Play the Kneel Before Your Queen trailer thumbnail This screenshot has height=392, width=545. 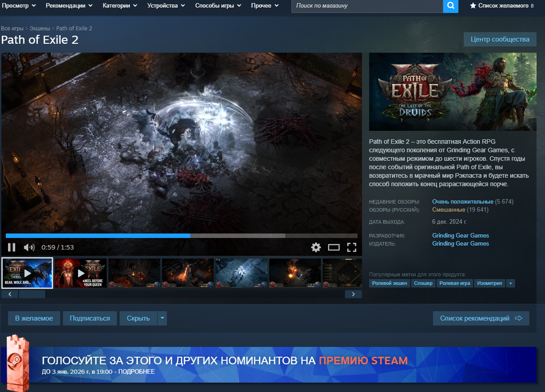point(81,273)
